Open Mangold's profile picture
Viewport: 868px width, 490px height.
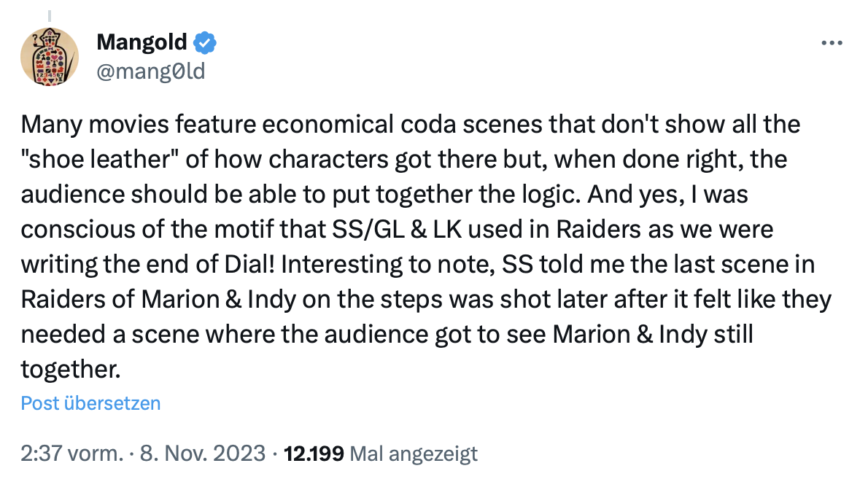[x=50, y=55]
